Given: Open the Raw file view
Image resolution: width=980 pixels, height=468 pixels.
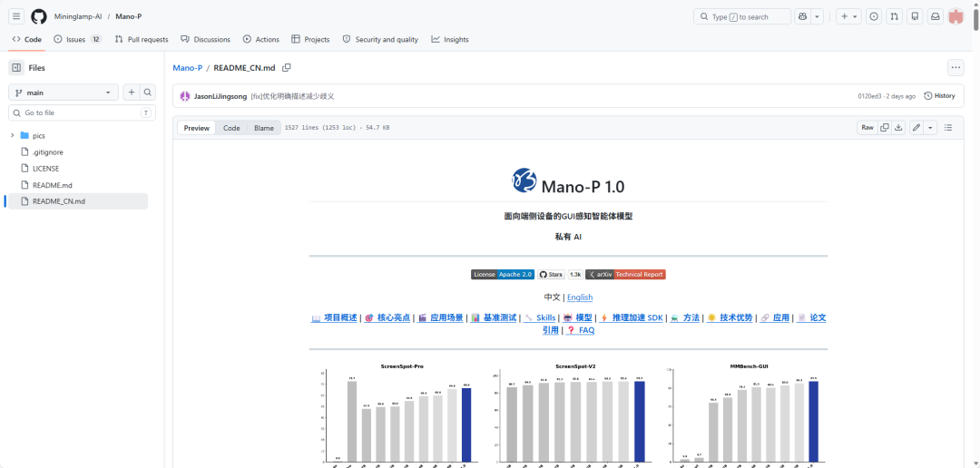Looking at the screenshot, I should coord(867,128).
